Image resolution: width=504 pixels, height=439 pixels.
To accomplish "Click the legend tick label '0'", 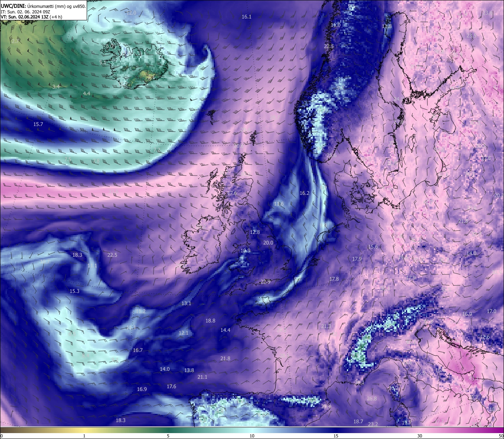I will (1, 436).
